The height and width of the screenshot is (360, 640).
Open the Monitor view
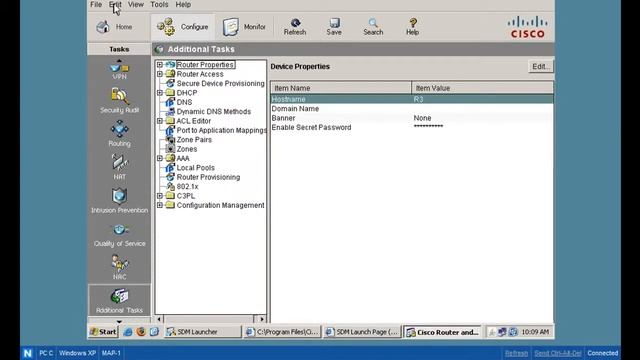(244, 27)
